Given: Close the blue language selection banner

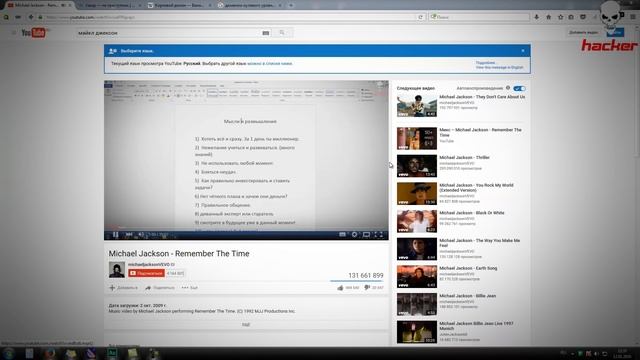Looking at the screenshot, I should [x=523, y=51].
